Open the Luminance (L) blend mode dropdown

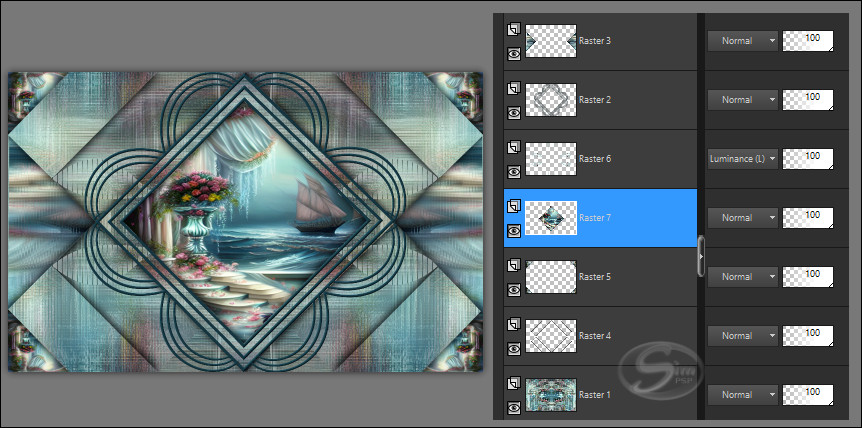(742, 158)
